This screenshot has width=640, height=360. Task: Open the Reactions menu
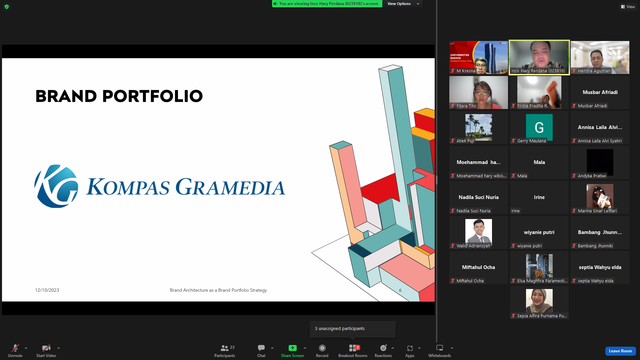(x=383, y=350)
